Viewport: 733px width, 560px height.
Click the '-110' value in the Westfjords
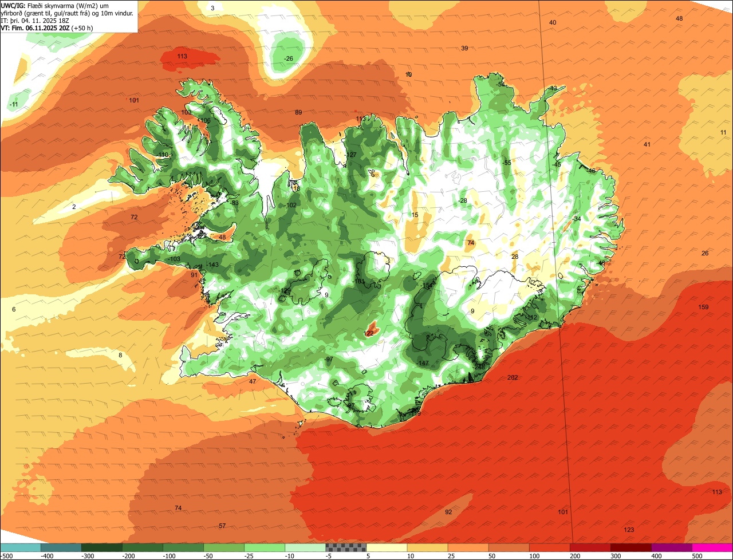click(163, 155)
